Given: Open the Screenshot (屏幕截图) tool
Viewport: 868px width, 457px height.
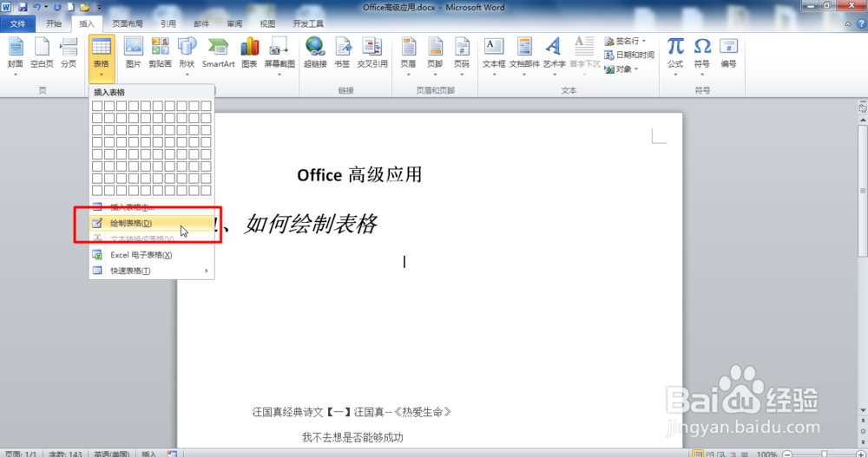Looking at the screenshot, I should coord(279,56).
